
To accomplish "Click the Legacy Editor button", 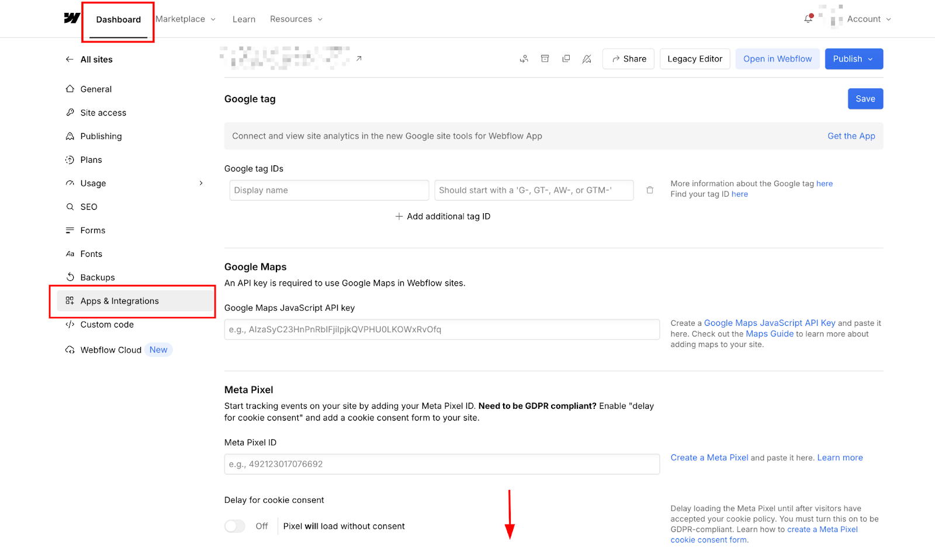I will [x=695, y=59].
